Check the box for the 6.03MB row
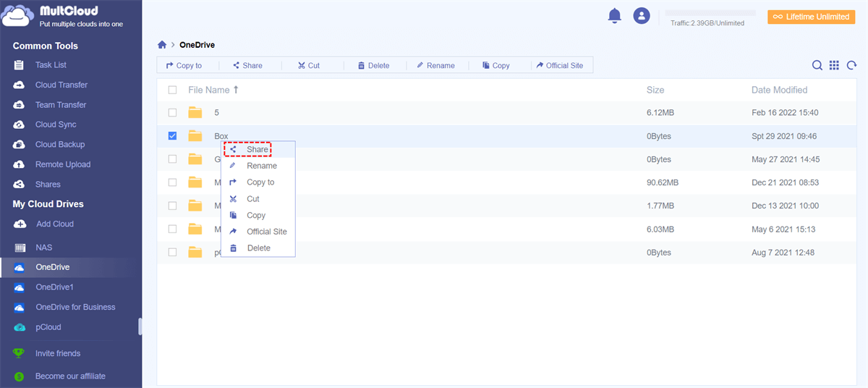Viewport: 868px width, 388px height. click(x=172, y=229)
